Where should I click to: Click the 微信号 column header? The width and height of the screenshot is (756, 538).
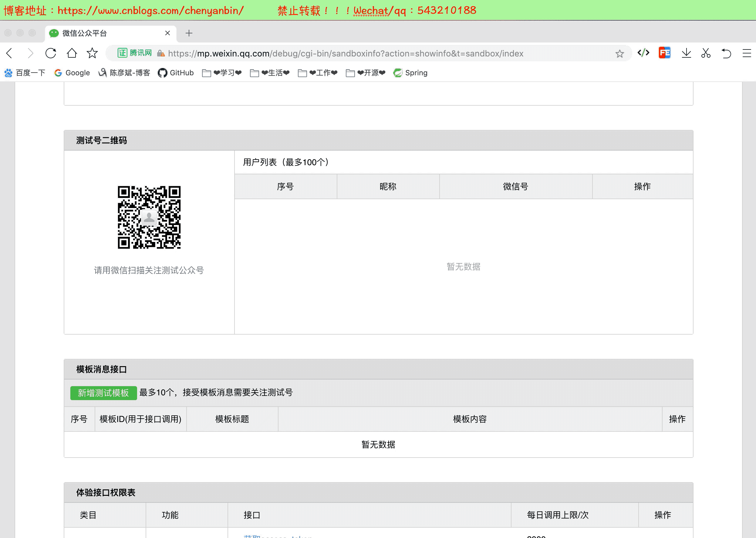[x=515, y=186]
